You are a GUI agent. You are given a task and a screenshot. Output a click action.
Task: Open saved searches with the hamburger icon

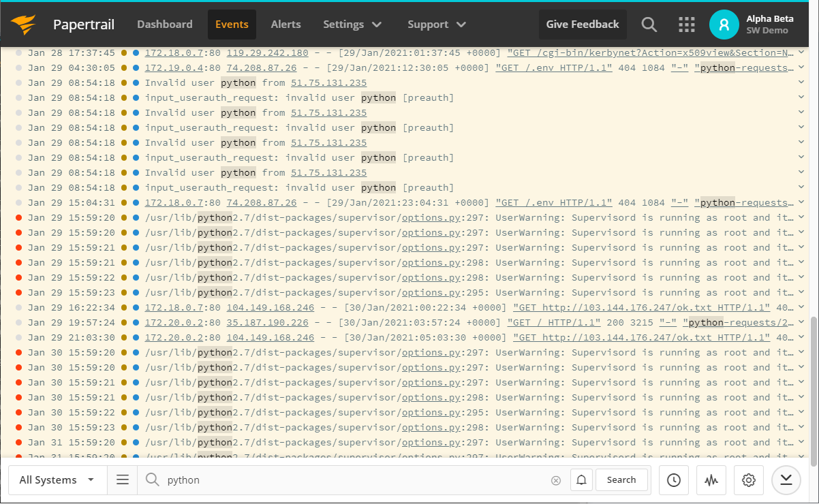tap(122, 479)
